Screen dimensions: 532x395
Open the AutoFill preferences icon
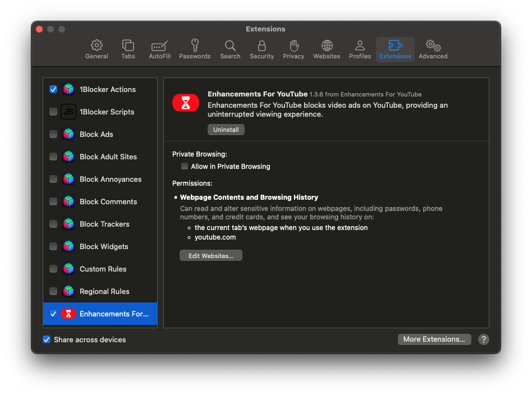pyautogui.click(x=159, y=46)
